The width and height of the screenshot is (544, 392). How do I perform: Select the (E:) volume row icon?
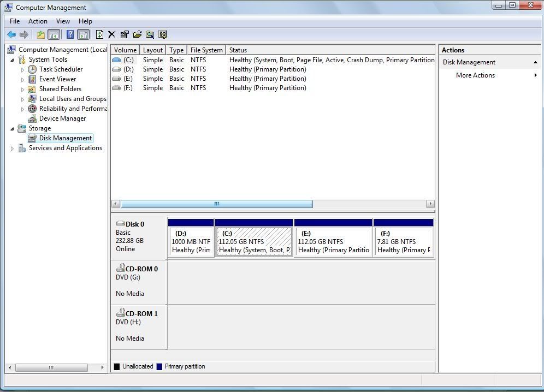tap(116, 79)
